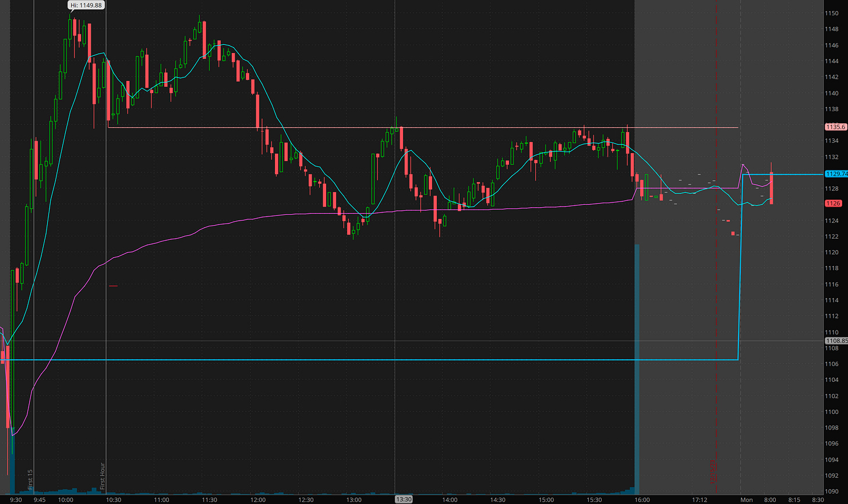
Task: Click the 'First 15' vertical marker label
Action: tap(31, 478)
